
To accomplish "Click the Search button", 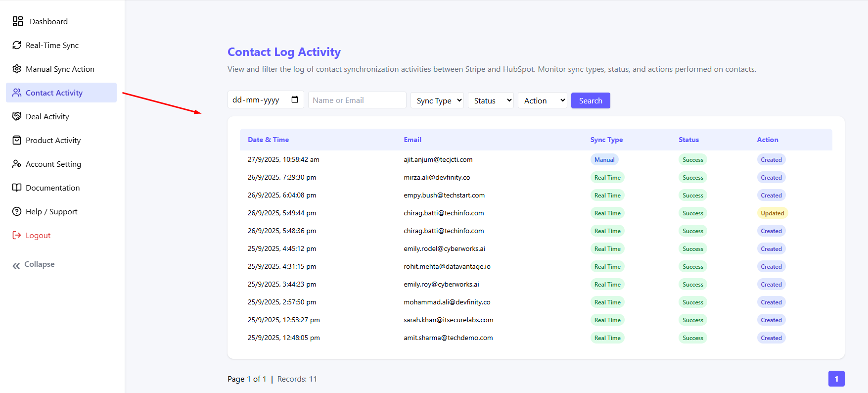I will (x=591, y=100).
